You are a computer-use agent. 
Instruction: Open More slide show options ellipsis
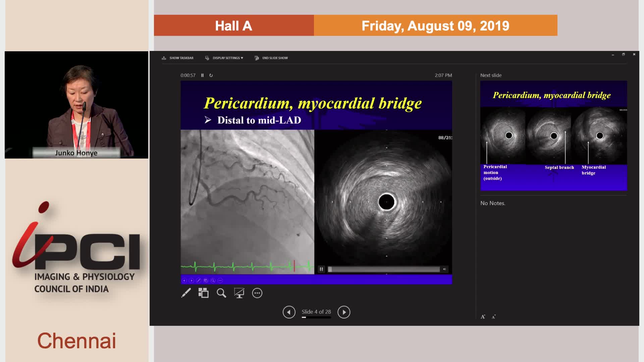(x=257, y=293)
